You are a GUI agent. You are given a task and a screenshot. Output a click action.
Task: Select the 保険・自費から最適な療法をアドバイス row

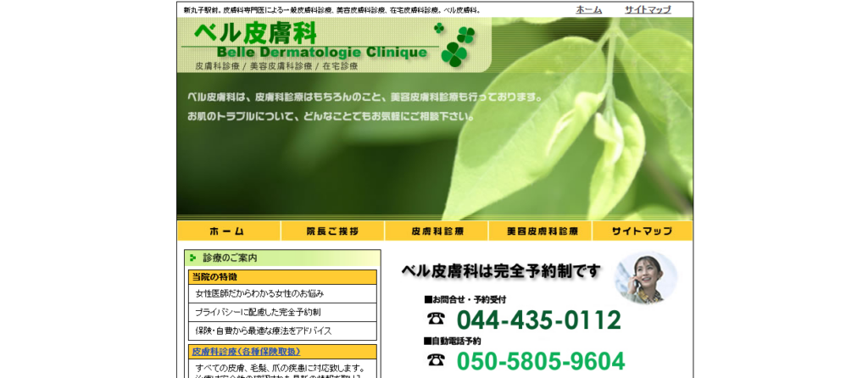[282, 331]
